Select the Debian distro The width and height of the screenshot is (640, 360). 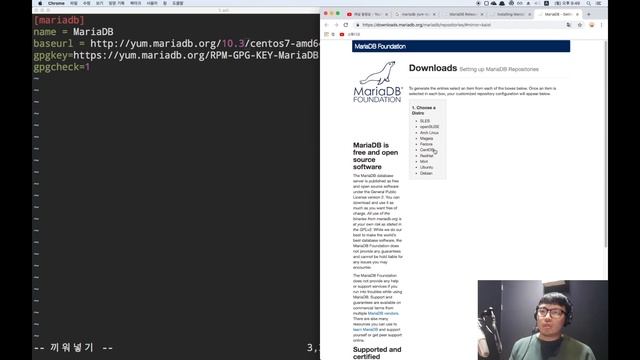coord(426,173)
